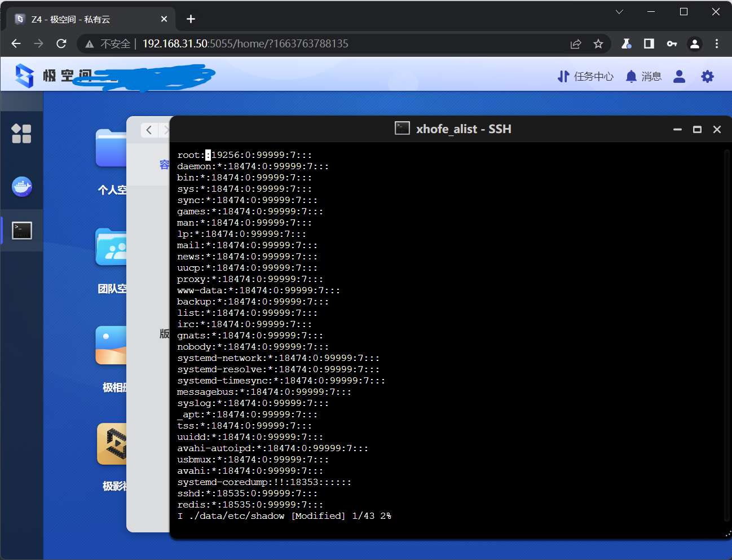The image size is (732, 560).
Task: Open the team space folder icon
Action: pyautogui.click(x=112, y=247)
